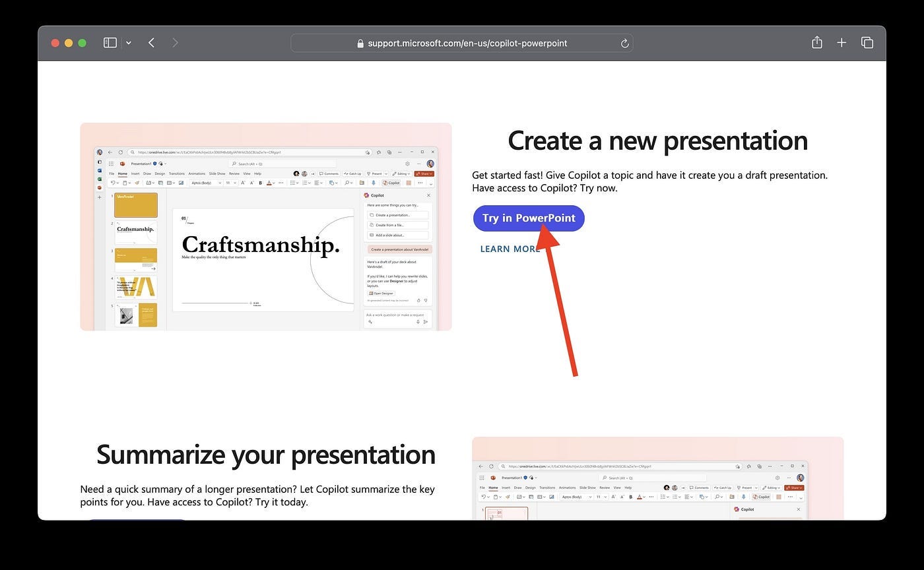Image resolution: width=924 pixels, height=570 pixels.
Task: Close the Safari window with red button
Action: point(55,43)
